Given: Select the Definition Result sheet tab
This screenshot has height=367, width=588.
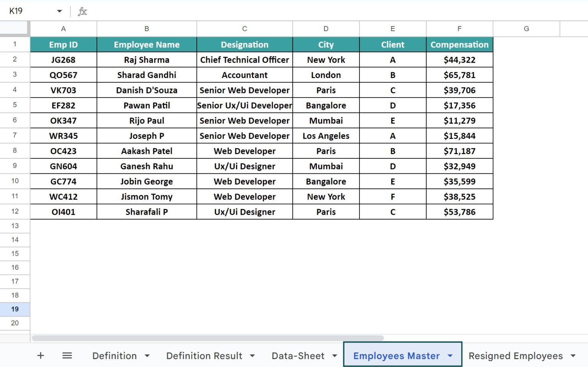Looking at the screenshot, I should pyautogui.click(x=204, y=356).
